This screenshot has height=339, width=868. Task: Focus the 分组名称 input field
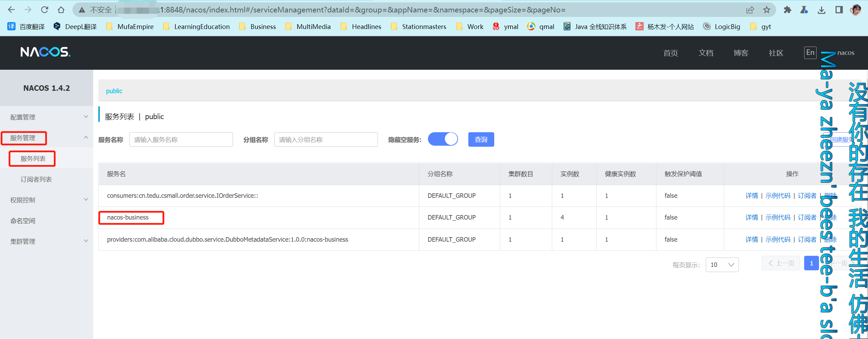coord(326,139)
